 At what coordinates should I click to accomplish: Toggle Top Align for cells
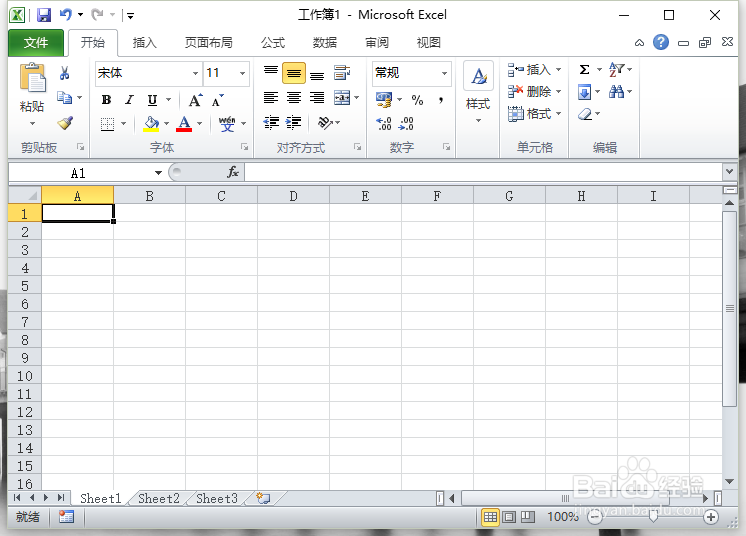click(271, 73)
